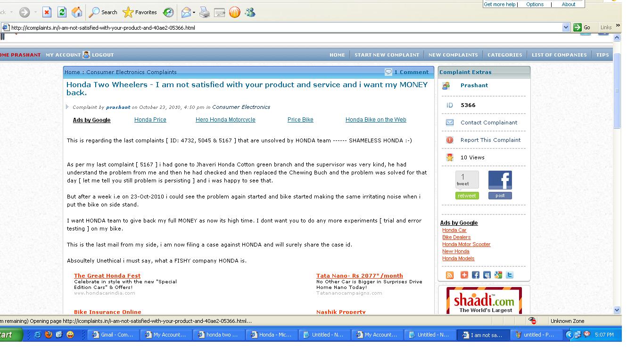Click the Contact Complainant envelope icon
Screen dimensions: 644x362
[450, 123]
